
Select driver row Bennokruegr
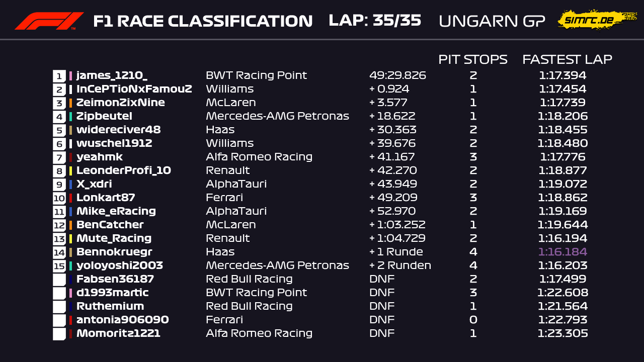point(114,252)
